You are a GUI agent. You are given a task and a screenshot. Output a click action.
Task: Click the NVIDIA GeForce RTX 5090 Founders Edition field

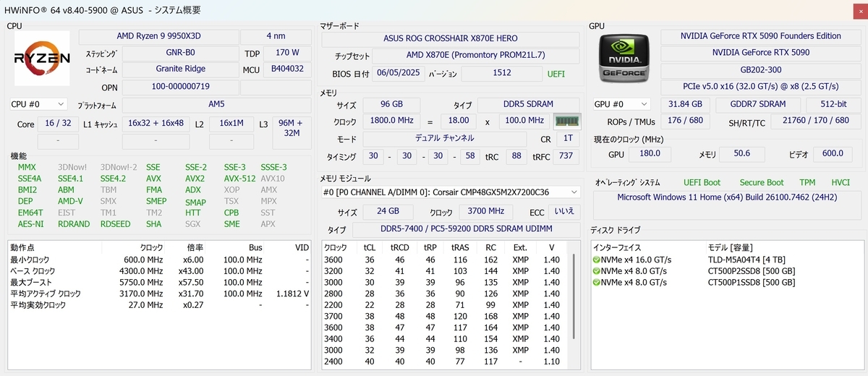pyautogui.click(x=760, y=36)
